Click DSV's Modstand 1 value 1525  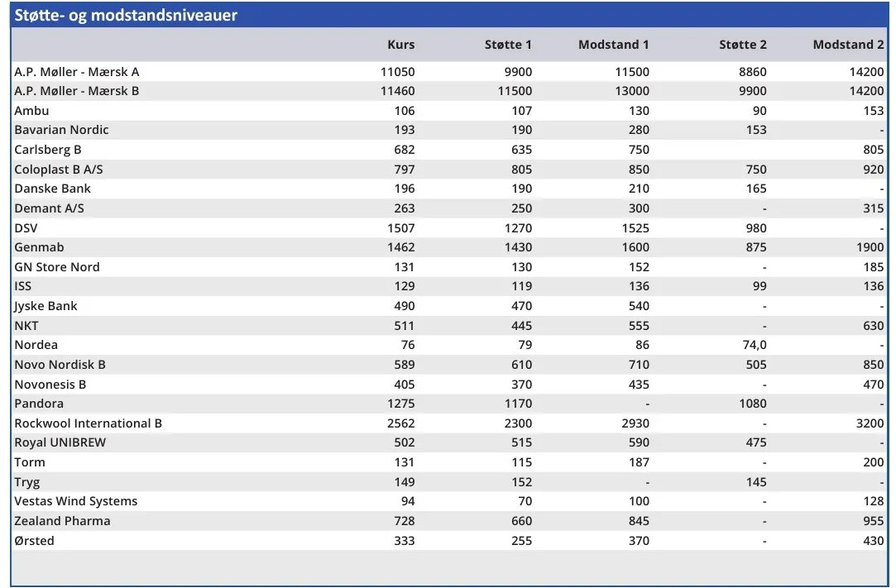tap(633, 228)
